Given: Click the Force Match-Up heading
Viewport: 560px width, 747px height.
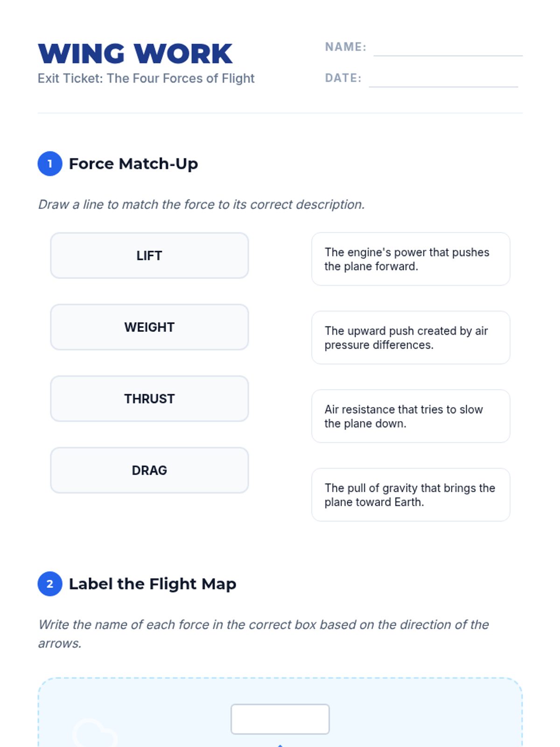Looking at the screenshot, I should (x=133, y=164).
